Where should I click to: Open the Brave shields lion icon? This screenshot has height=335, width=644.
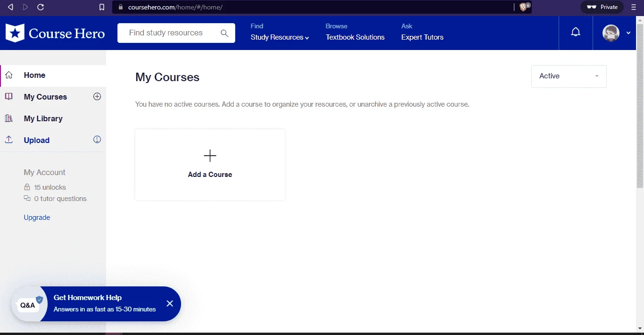tap(524, 7)
